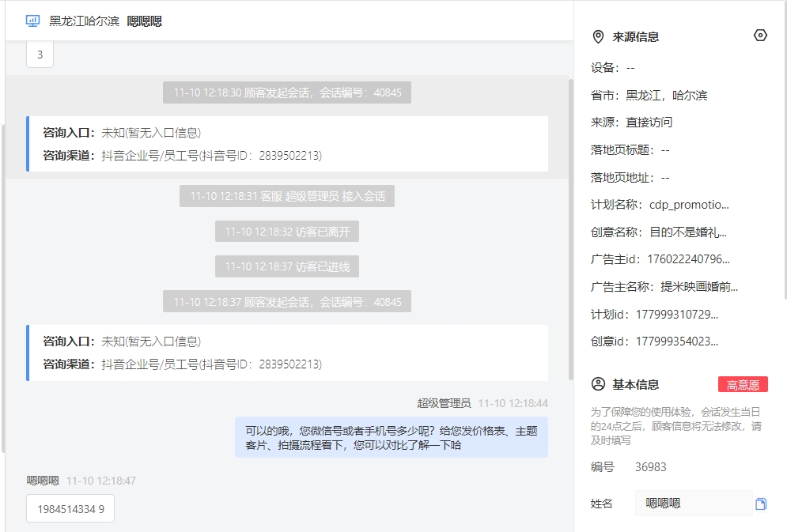Image resolution: width=787 pixels, height=532 pixels.
Task: Click the 12:18:32 访客已离开 notice
Action: point(287,231)
